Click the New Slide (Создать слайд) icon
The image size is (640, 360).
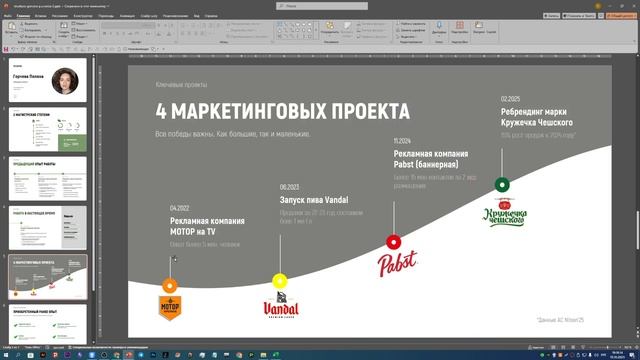(x=64, y=29)
